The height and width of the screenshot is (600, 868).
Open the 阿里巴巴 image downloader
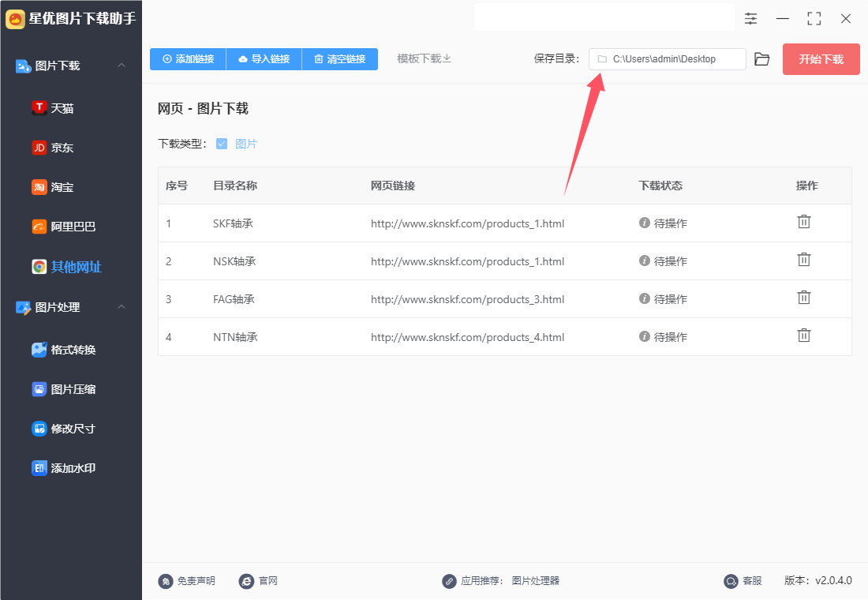(64, 227)
